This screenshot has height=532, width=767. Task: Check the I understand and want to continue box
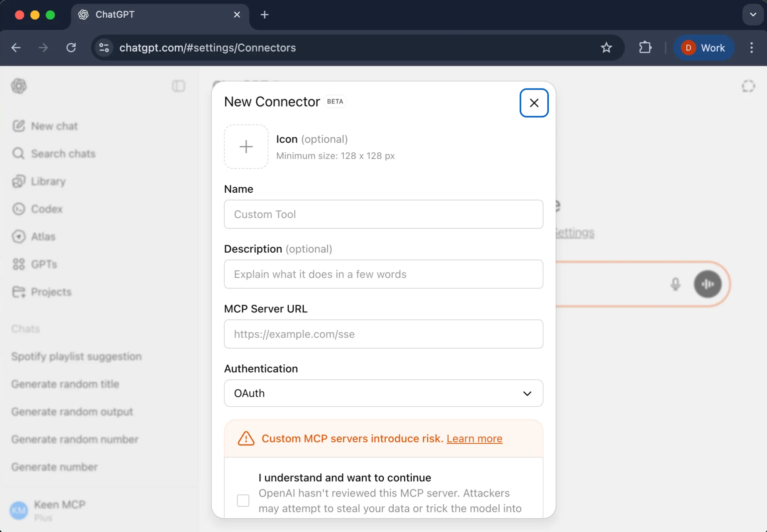pyautogui.click(x=243, y=500)
